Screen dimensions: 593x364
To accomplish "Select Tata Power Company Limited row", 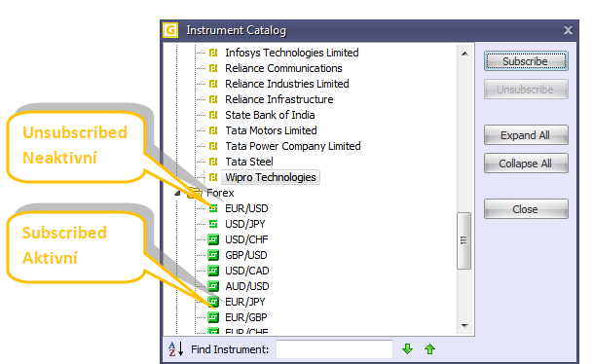I will [293, 146].
